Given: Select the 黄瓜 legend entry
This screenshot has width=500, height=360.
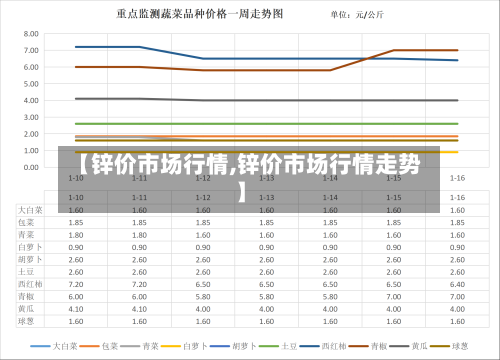Looking at the screenshot, I should click(408, 346).
